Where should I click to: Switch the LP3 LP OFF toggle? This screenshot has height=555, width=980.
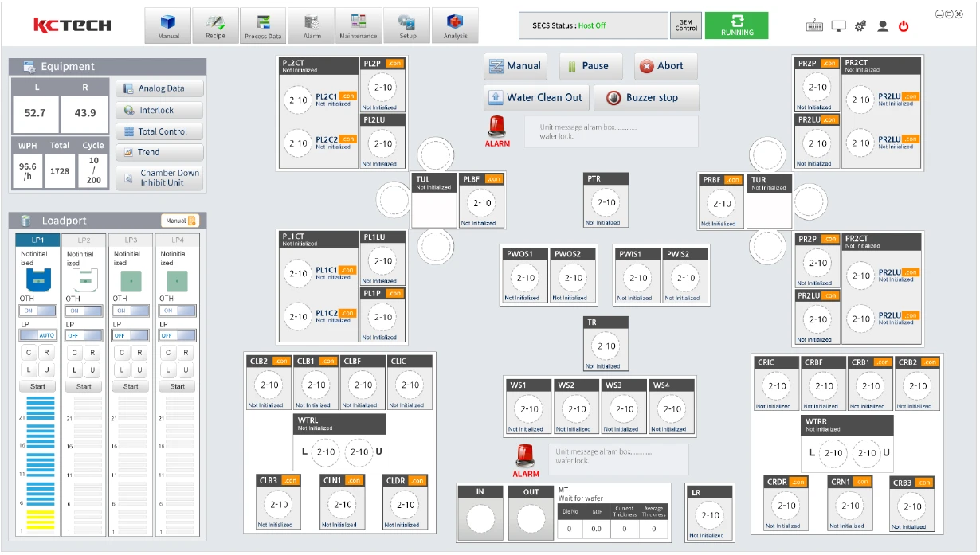click(131, 335)
